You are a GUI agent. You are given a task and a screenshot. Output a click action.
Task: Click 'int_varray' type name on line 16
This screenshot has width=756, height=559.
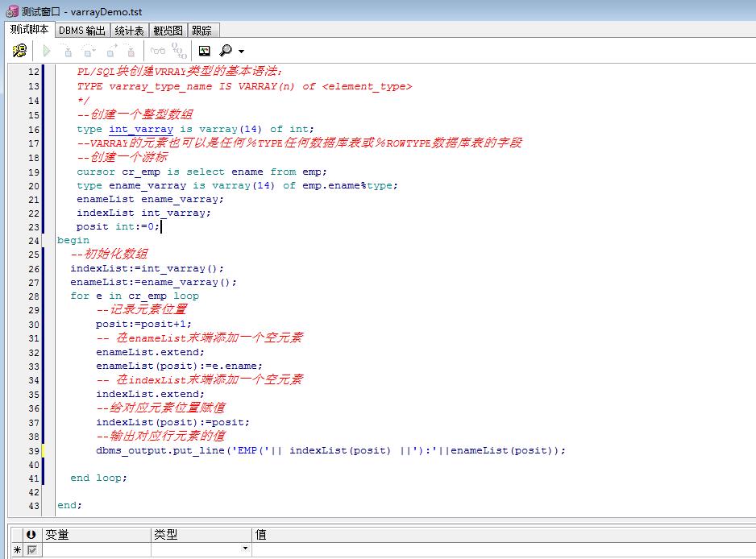point(141,129)
